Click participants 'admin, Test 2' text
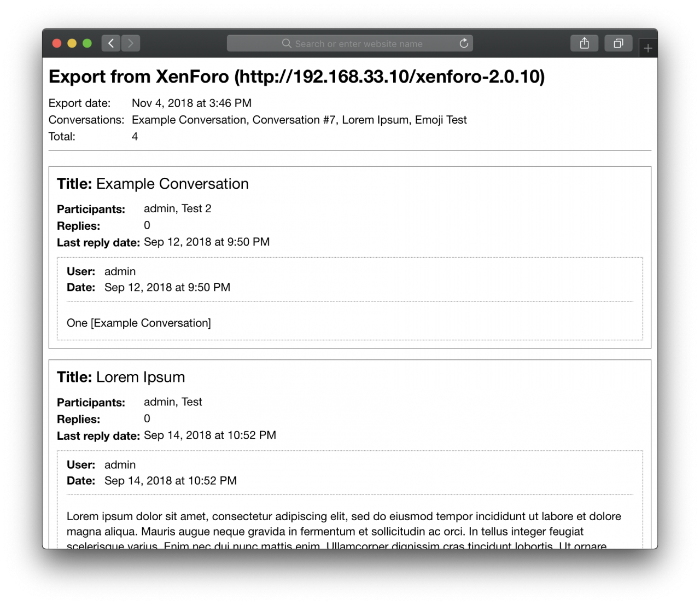Image resolution: width=700 pixels, height=605 pixels. [x=177, y=208]
